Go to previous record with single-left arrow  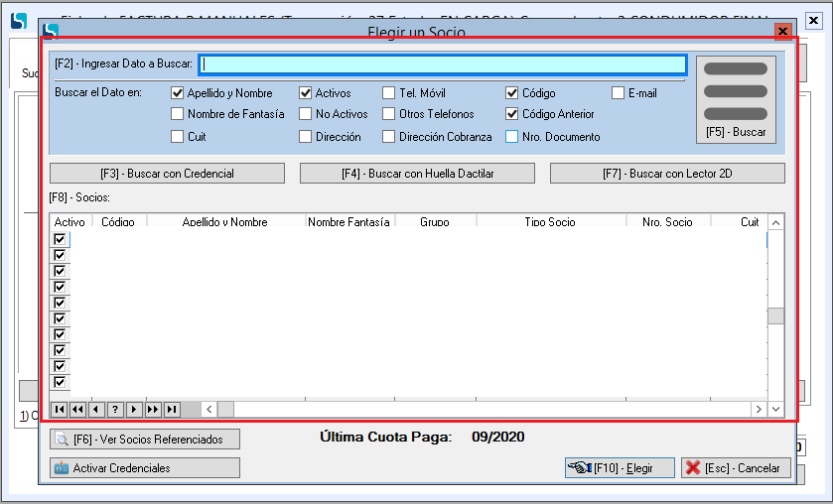tap(96, 409)
